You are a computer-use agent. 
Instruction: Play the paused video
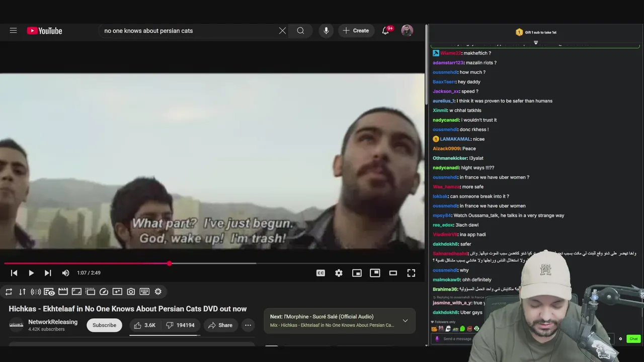click(31, 273)
